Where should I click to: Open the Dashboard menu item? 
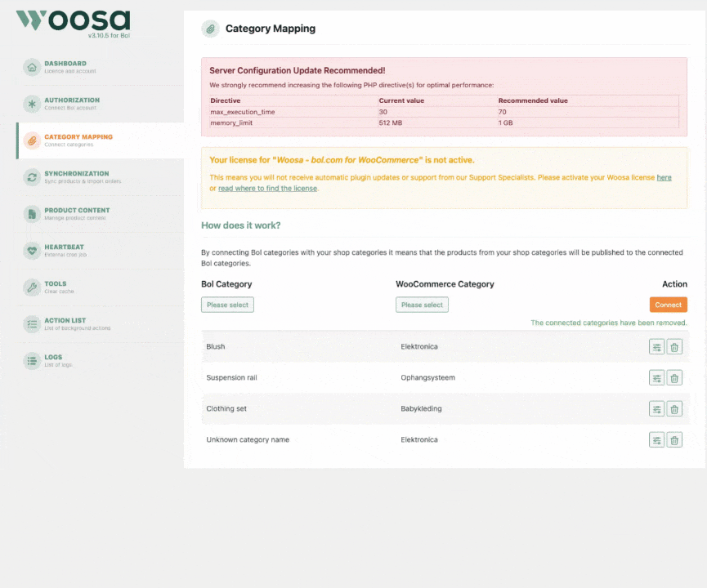tap(100, 67)
